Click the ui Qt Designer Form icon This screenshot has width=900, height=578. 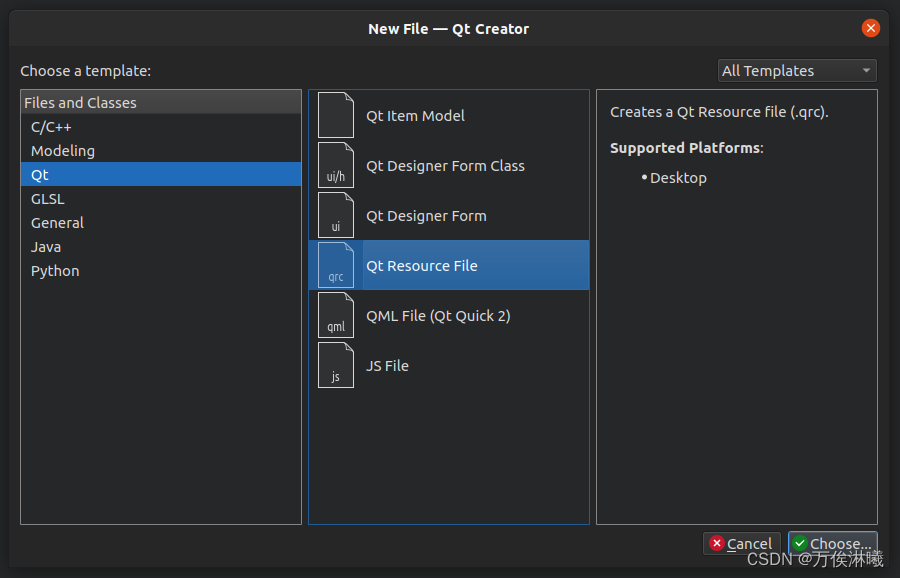pyautogui.click(x=336, y=215)
